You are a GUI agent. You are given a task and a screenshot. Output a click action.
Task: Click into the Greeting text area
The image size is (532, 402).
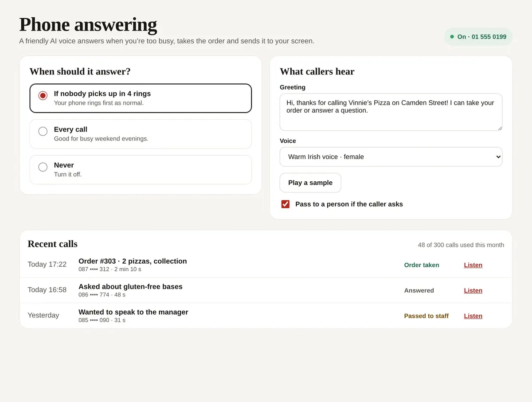[391, 112]
